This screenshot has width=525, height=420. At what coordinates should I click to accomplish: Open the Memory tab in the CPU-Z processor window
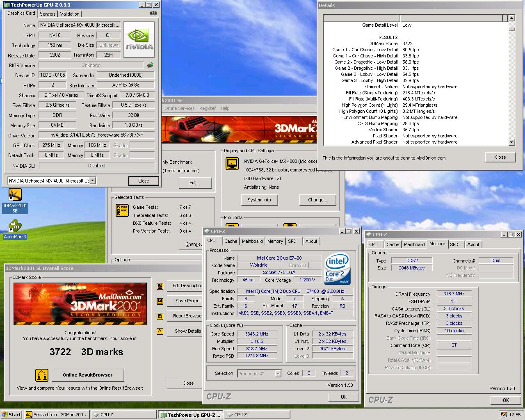(x=275, y=241)
